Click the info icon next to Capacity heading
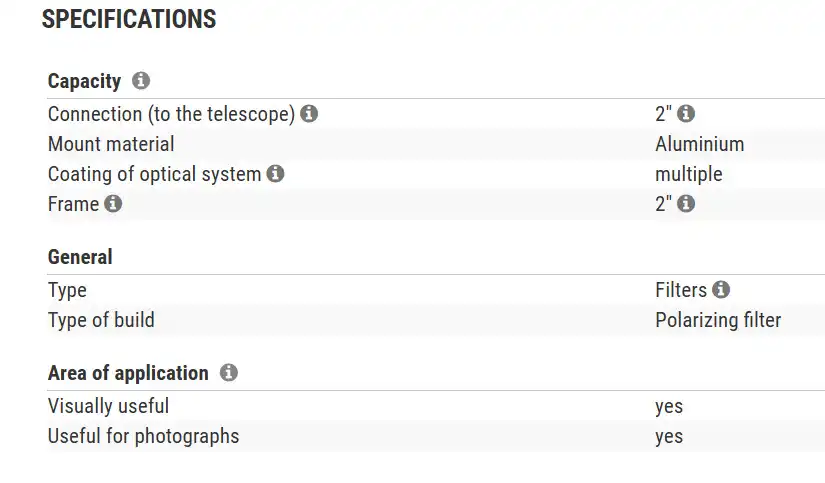825x483 pixels. (x=141, y=81)
